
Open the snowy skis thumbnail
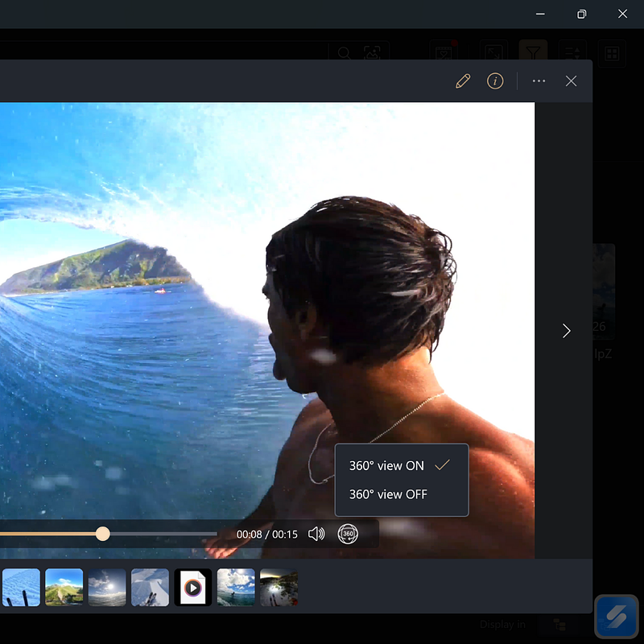pos(21,588)
